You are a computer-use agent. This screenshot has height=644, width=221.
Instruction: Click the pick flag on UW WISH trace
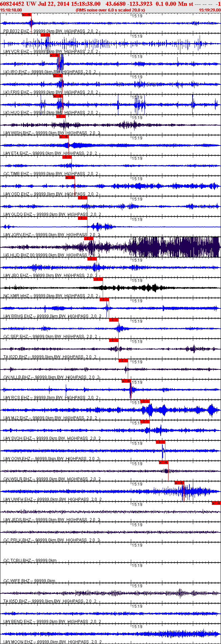tap(61, 116)
